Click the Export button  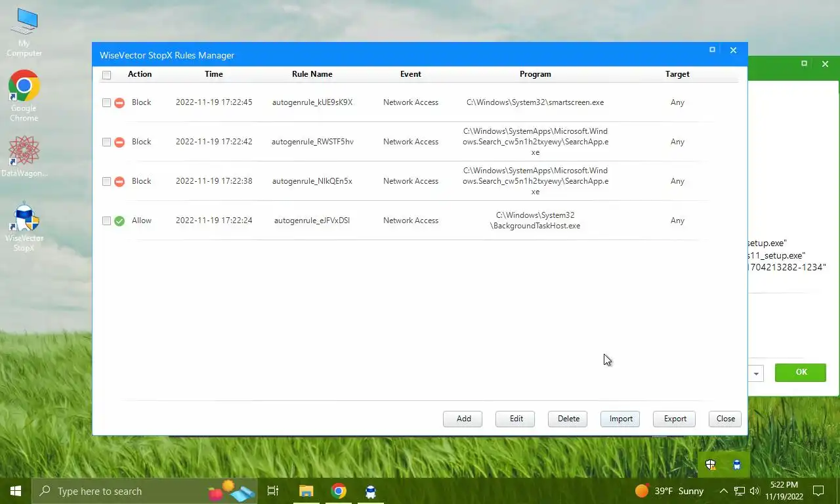pyautogui.click(x=675, y=419)
